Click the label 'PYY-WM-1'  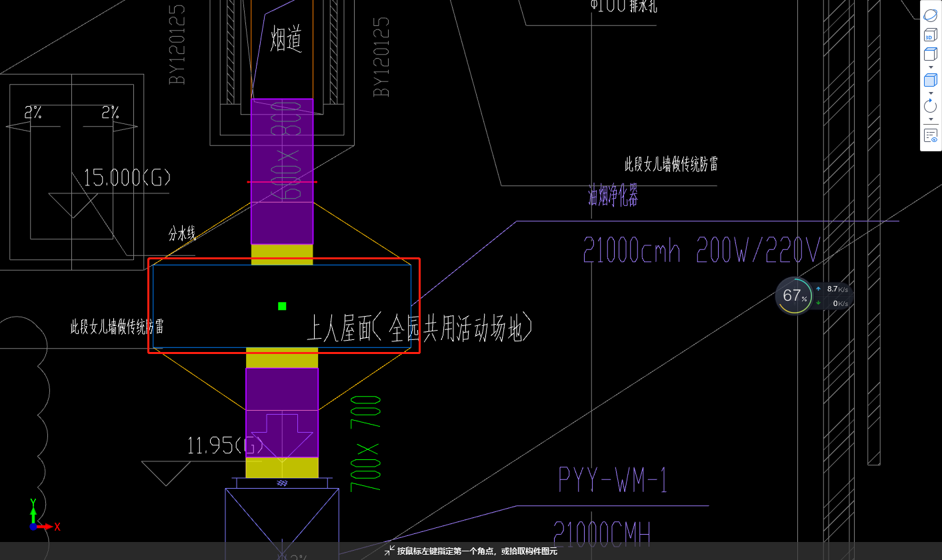coord(613,481)
